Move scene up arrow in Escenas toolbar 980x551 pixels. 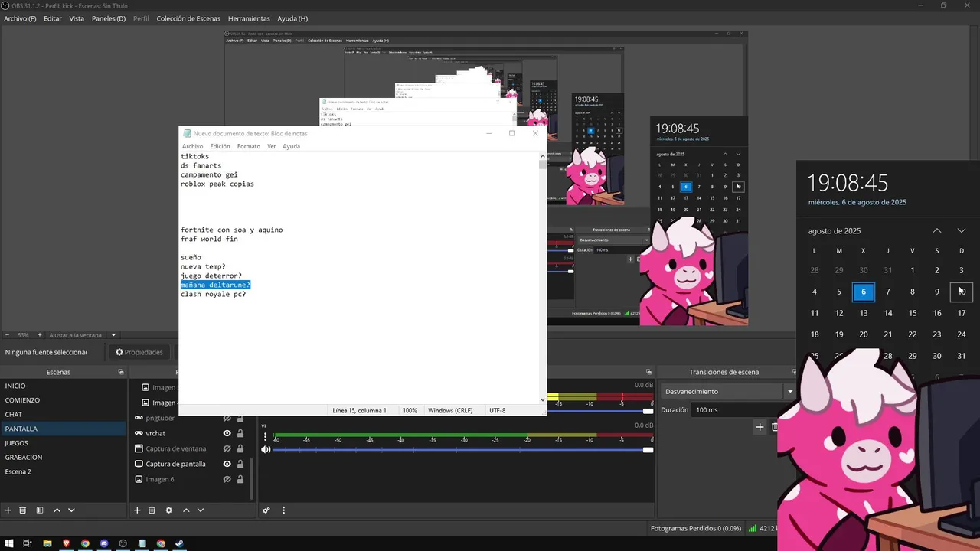[x=57, y=510]
